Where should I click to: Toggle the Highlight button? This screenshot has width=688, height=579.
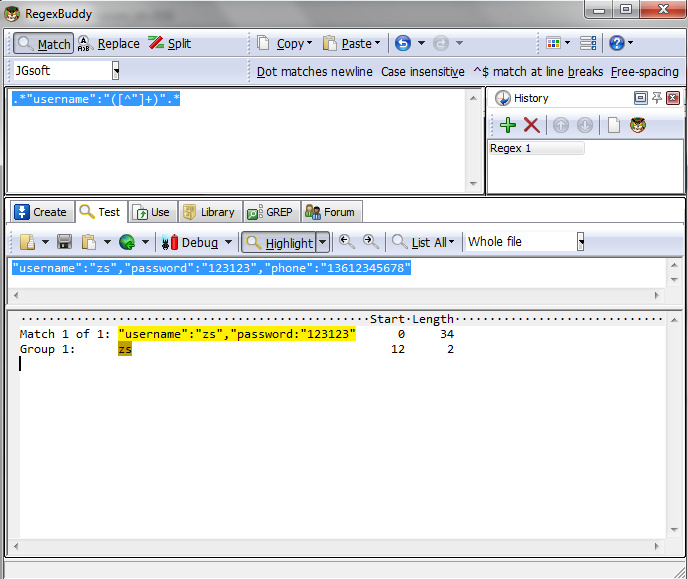click(x=279, y=243)
